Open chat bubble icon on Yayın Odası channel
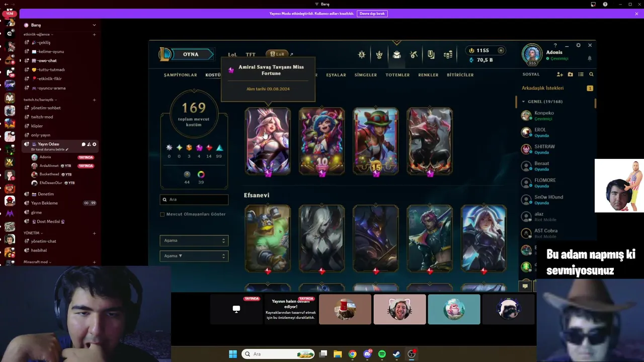This screenshot has height=362, width=644. pos(84,144)
